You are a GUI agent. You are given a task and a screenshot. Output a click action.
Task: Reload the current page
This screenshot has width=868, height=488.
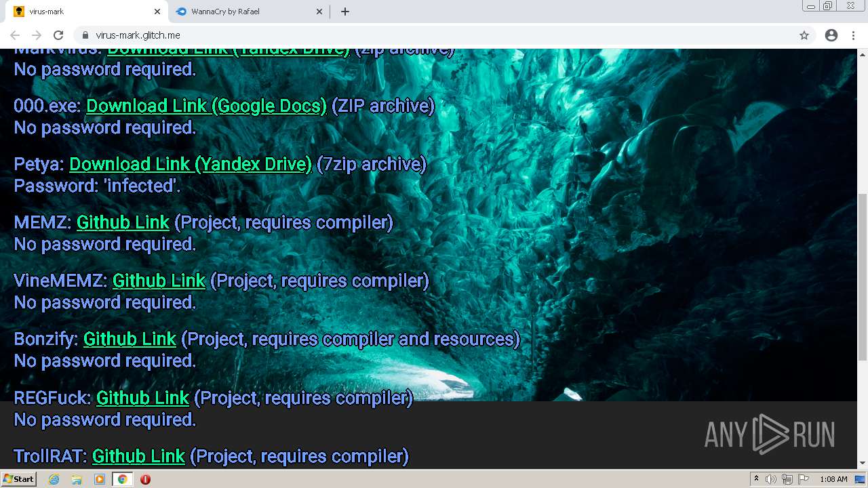(58, 35)
